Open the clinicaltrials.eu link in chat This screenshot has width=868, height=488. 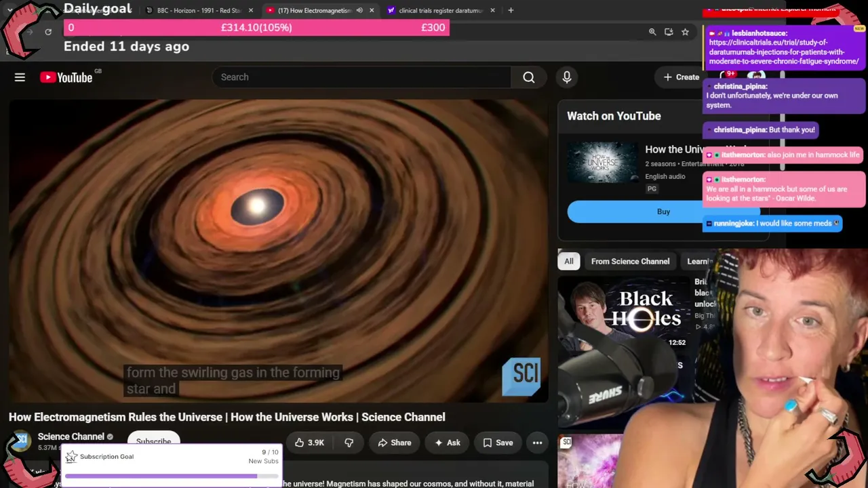(x=783, y=52)
